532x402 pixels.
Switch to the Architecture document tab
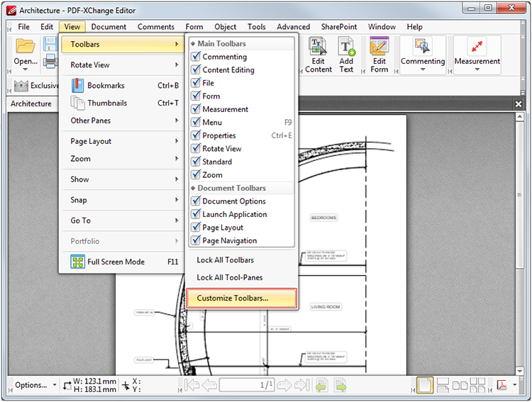(31, 104)
